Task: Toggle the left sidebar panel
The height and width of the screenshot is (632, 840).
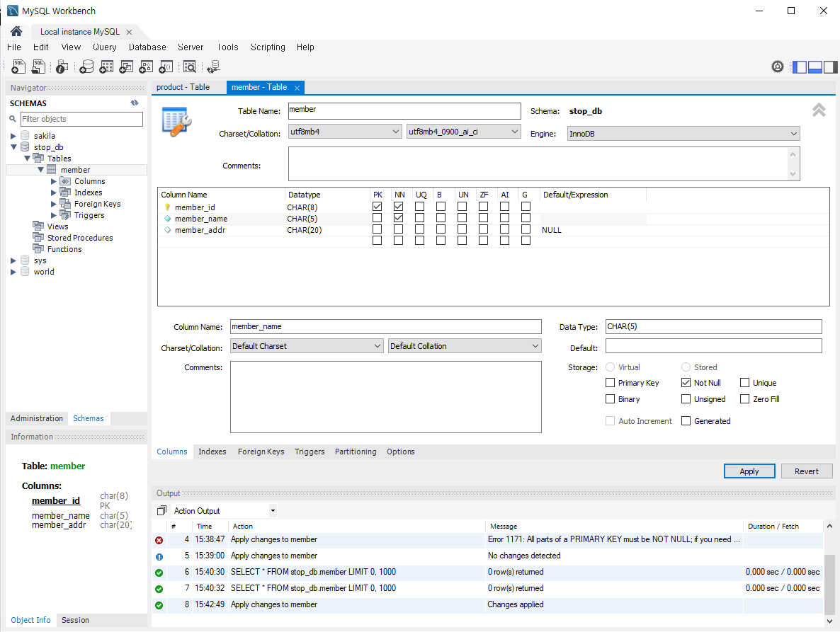Action: pyautogui.click(x=800, y=67)
